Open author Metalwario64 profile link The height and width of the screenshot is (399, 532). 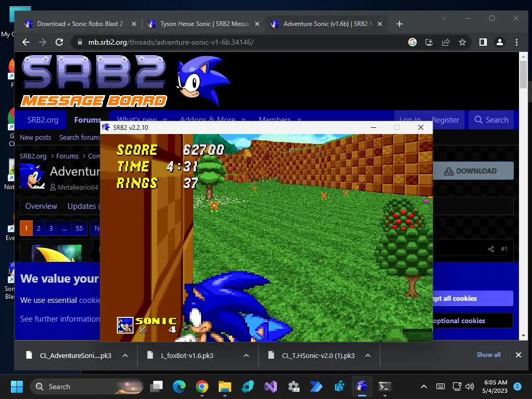coord(78,187)
